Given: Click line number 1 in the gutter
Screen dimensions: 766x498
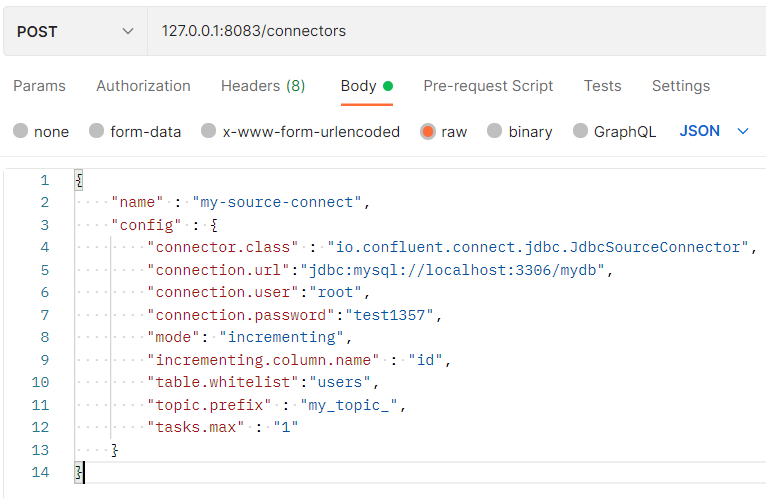Looking at the screenshot, I should tap(44, 180).
